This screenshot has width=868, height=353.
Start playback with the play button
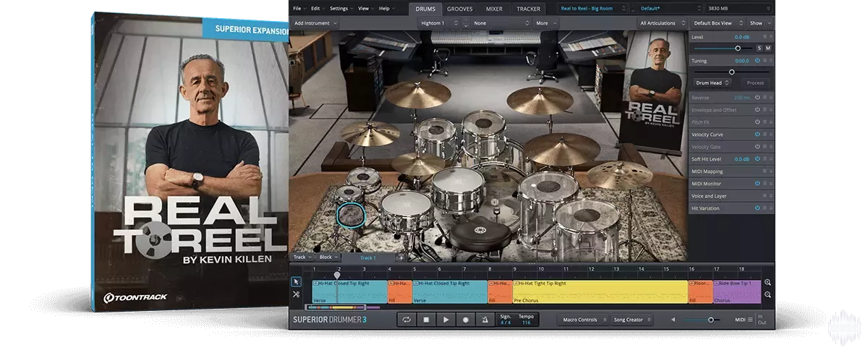446,319
